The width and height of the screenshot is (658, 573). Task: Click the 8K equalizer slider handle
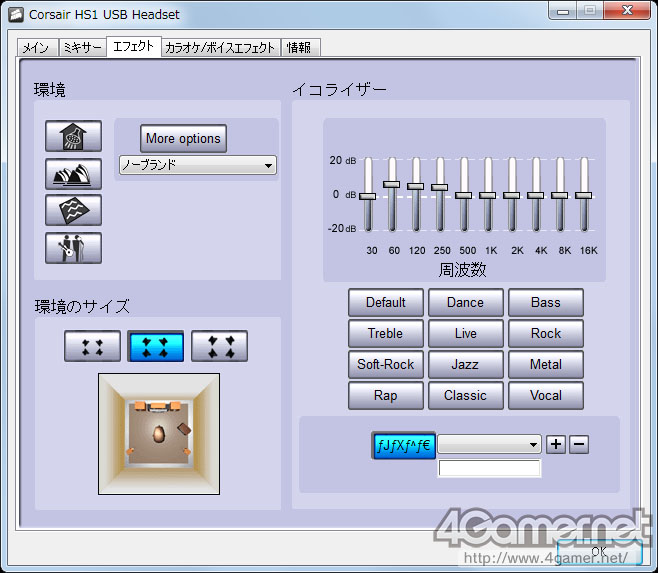(559, 196)
